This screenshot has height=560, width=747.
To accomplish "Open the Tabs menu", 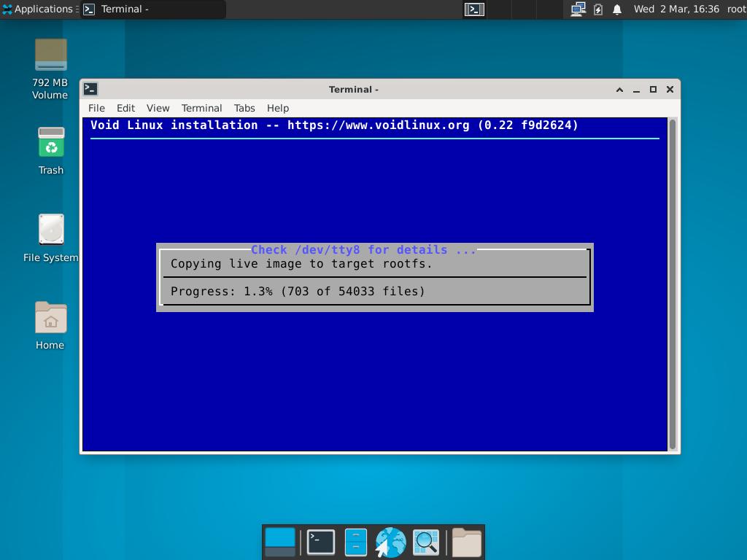I will coord(244,108).
